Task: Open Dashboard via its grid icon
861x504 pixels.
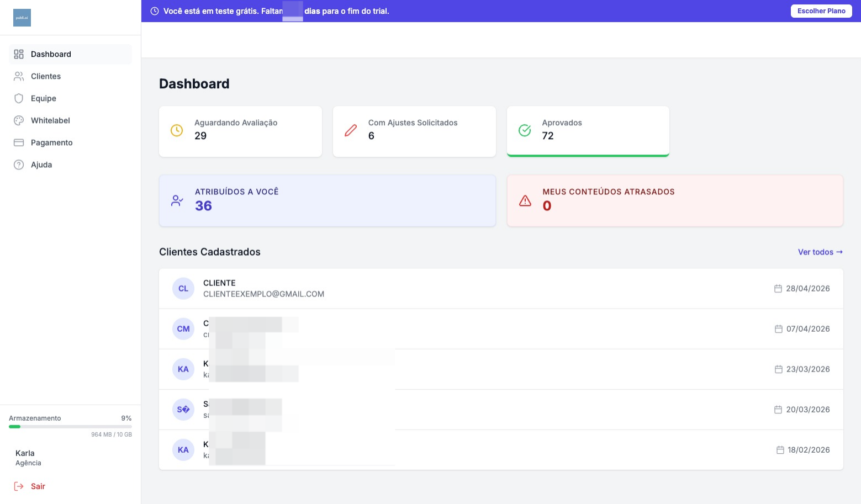Action: tap(19, 54)
